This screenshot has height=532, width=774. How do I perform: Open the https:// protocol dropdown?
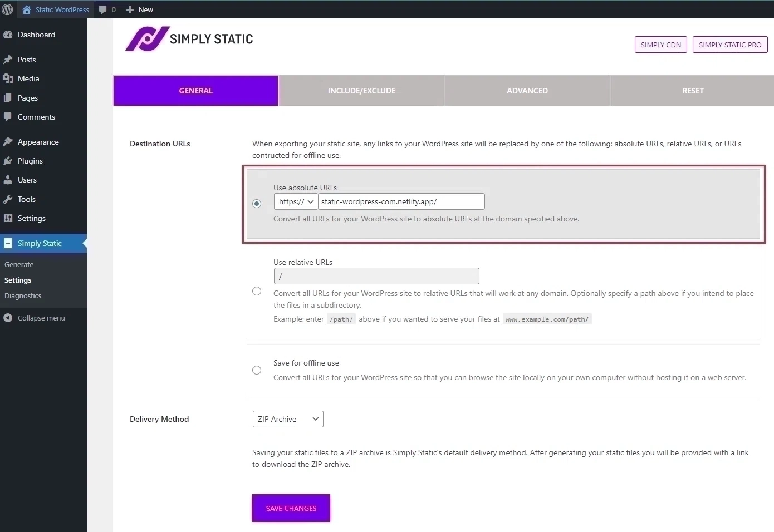[295, 201]
